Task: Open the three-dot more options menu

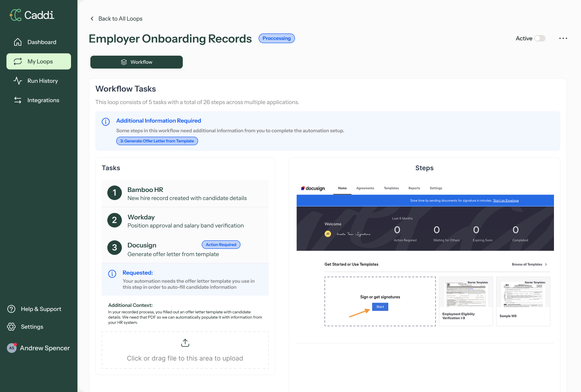Action: click(563, 38)
